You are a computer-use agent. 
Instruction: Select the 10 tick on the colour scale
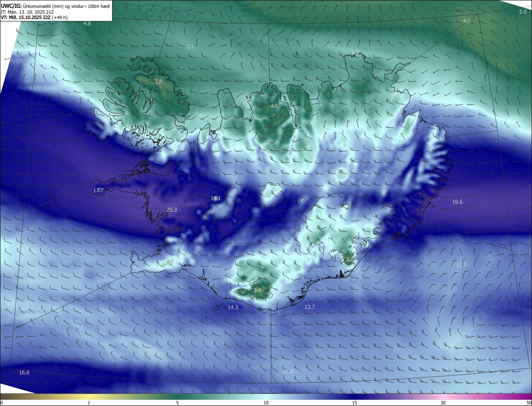[x=266, y=403]
